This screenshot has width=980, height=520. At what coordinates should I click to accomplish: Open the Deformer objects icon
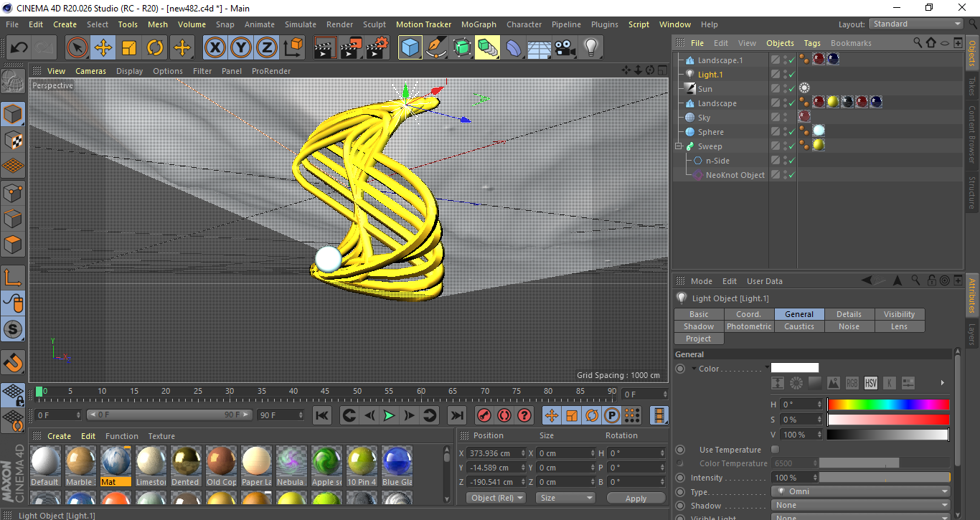point(514,48)
